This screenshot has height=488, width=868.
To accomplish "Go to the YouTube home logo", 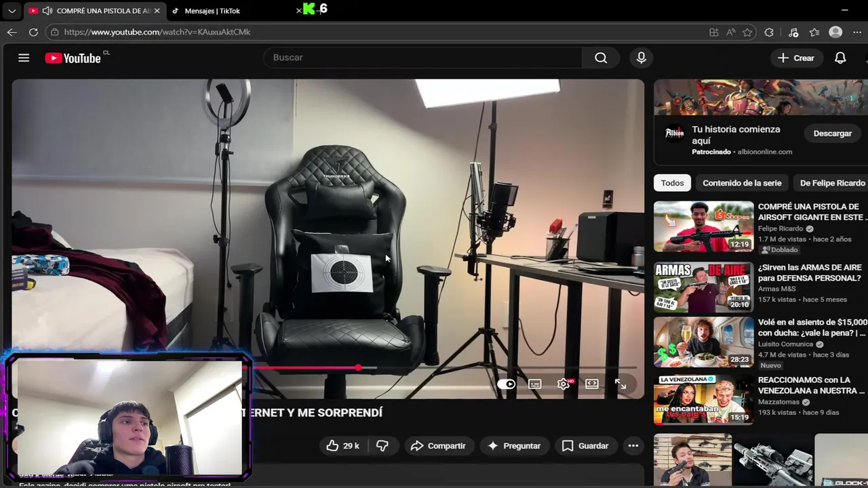I will [x=73, y=58].
